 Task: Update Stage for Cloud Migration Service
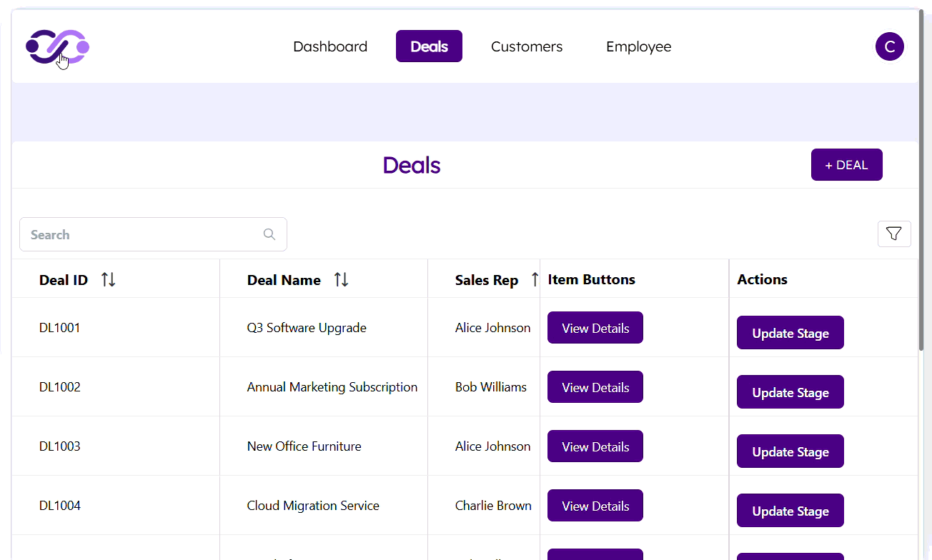coord(790,511)
